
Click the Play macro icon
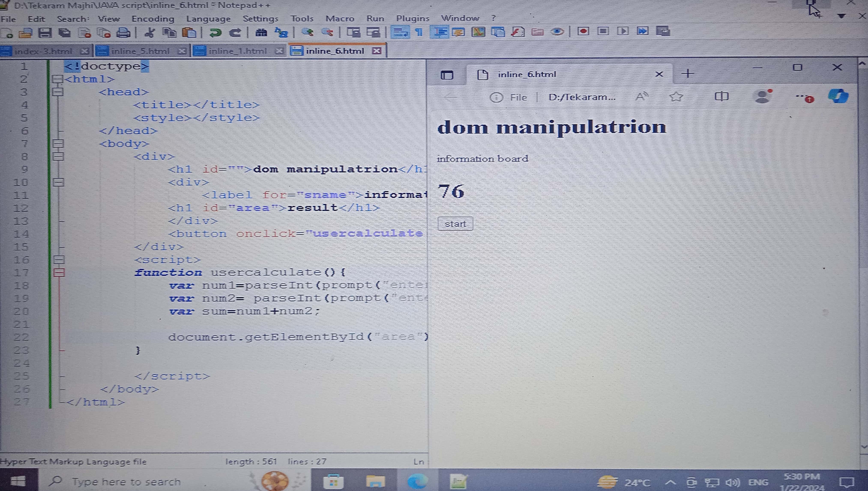[x=623, y=31]
